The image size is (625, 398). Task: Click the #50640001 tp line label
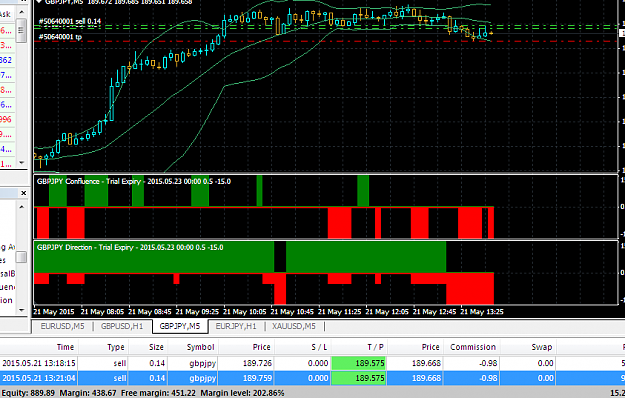(x=60, y=37)
